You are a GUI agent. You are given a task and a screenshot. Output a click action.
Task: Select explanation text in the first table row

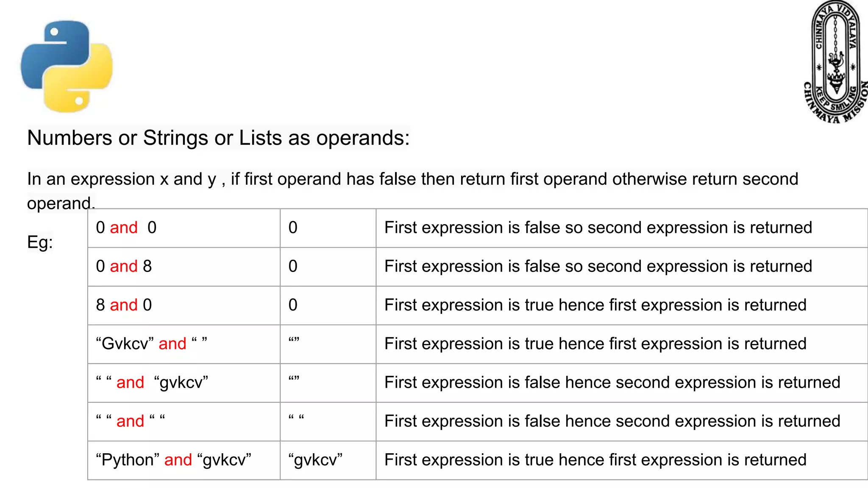coord(598,228)
